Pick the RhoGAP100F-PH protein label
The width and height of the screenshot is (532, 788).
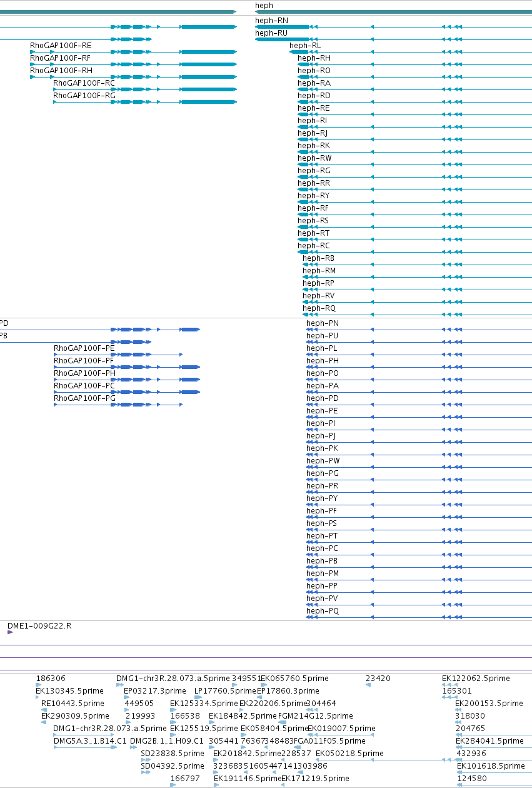coord(84,373)
